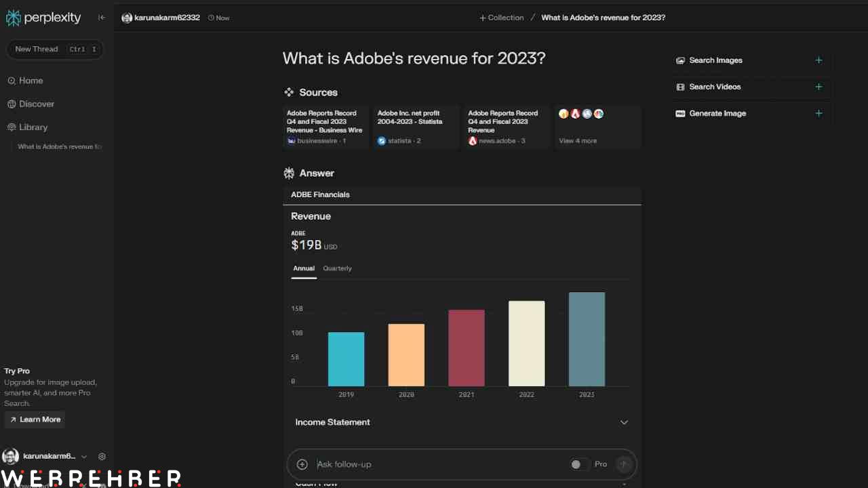Click Search Videos
This screenshot has width=868, height=488.
pyautogui.click(x=715, y=87)
